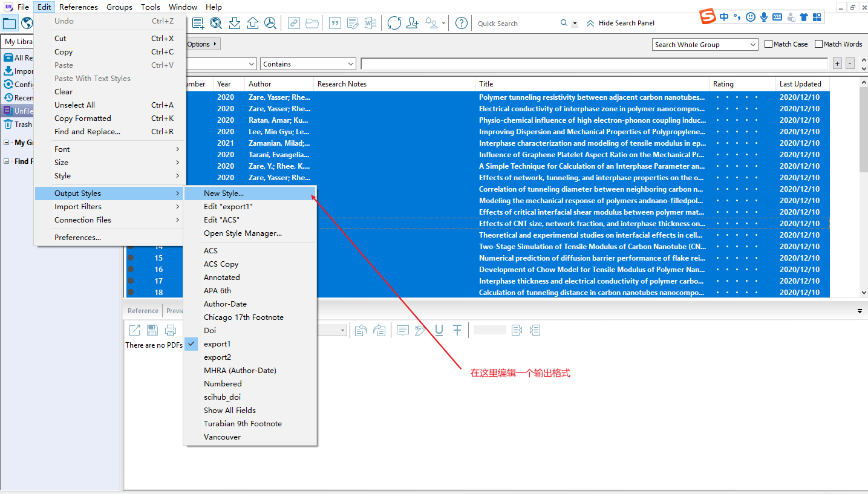
Task: Open Preferences from the Edit menu
Action: 77,238
